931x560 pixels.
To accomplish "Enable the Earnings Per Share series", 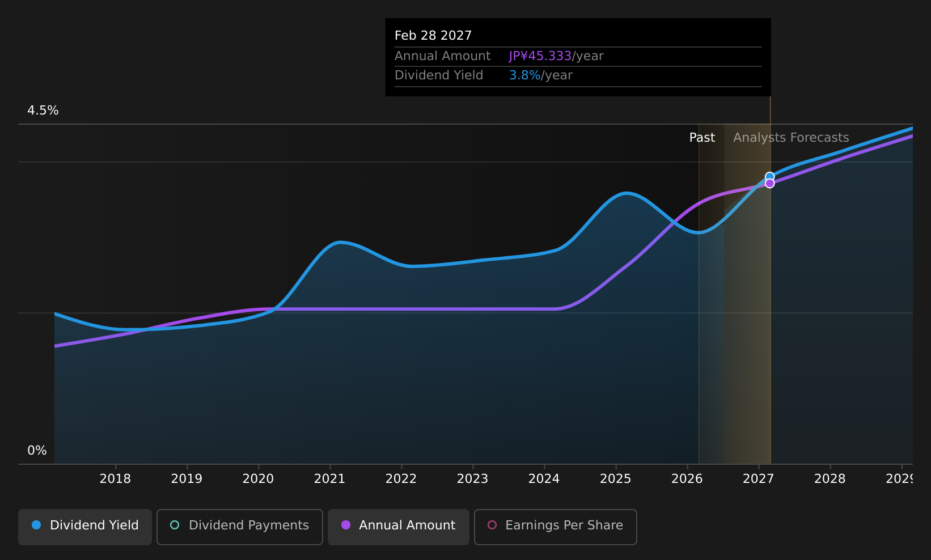I will pos(556,527).
